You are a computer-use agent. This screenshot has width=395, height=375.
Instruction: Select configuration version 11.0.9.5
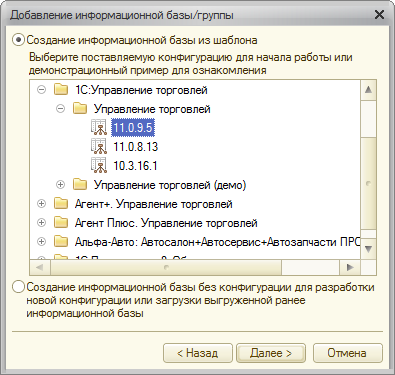pyautogui.click(x=133, y=128)
